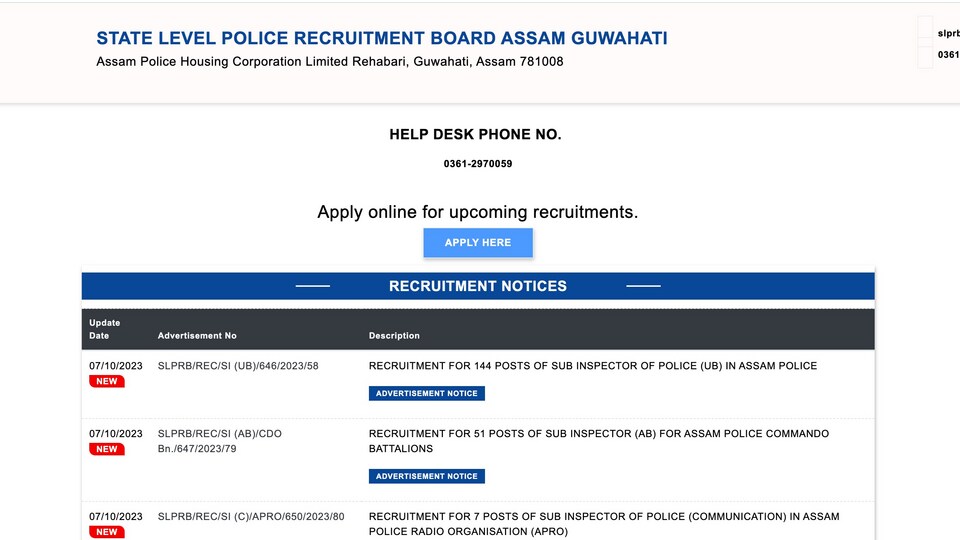Click the Description column header
Screen dimensions: 960x540
(394, 336)
